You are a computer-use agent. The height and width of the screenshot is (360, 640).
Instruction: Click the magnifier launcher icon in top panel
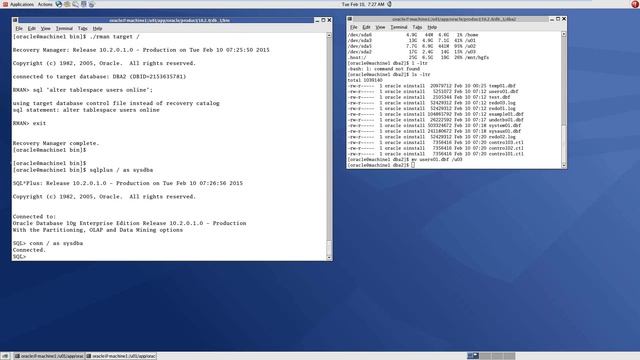coord(76,4)
